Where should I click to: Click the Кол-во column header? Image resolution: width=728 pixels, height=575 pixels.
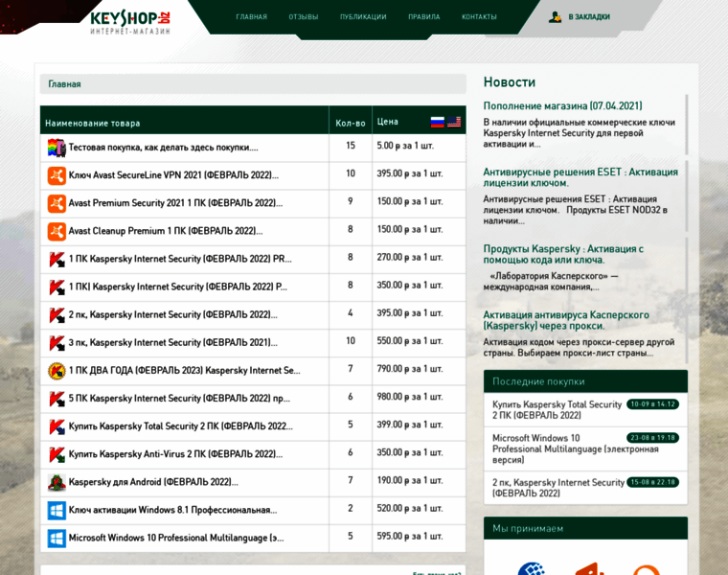[x=350, y=124]
